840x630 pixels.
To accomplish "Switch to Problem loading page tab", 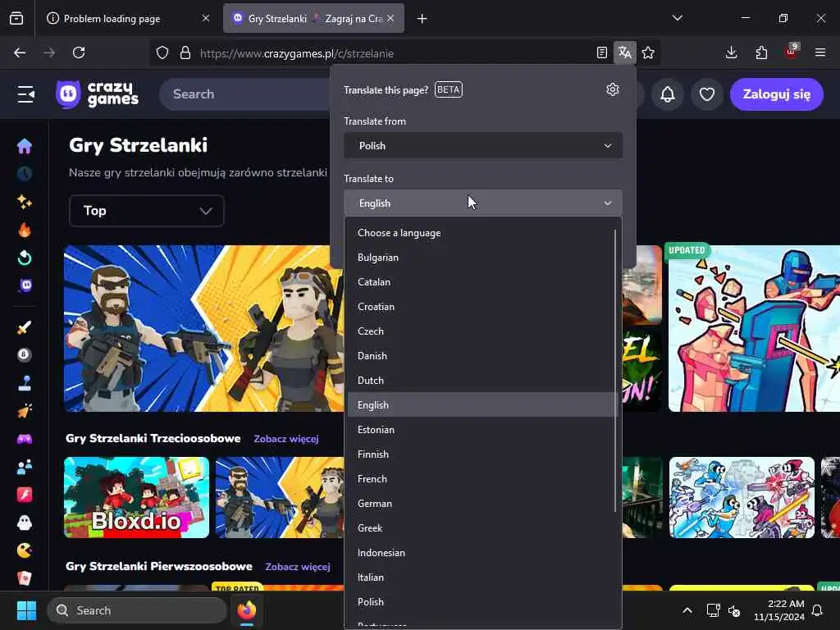I will point(129,18).
